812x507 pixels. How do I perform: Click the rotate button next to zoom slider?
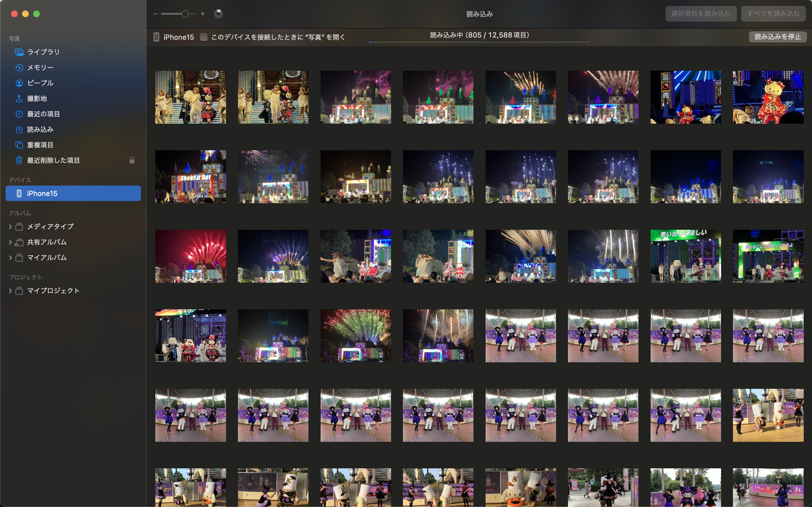[x=218, y=14]
